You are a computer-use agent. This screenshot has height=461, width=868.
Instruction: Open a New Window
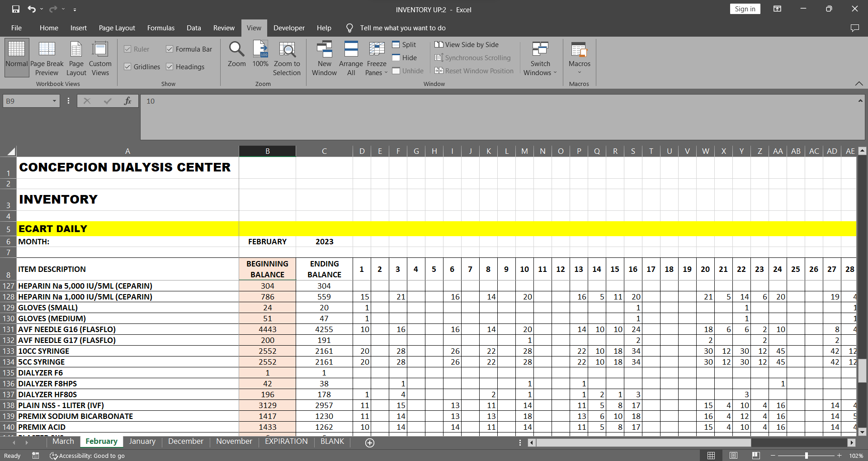(x=324, y=58)
